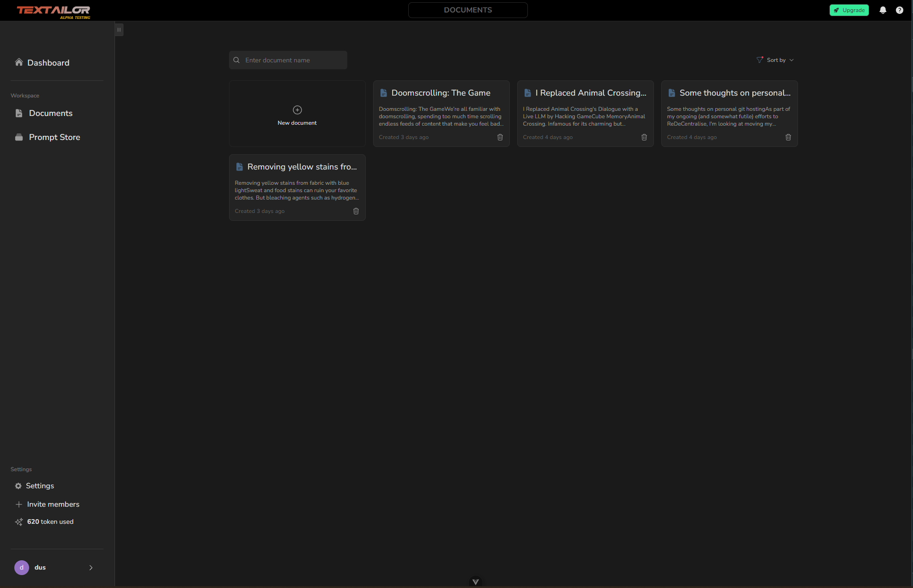Delete the Doomscrolling: The Game document via trash icon
This screenshot has width=913, height=588.
500,137
